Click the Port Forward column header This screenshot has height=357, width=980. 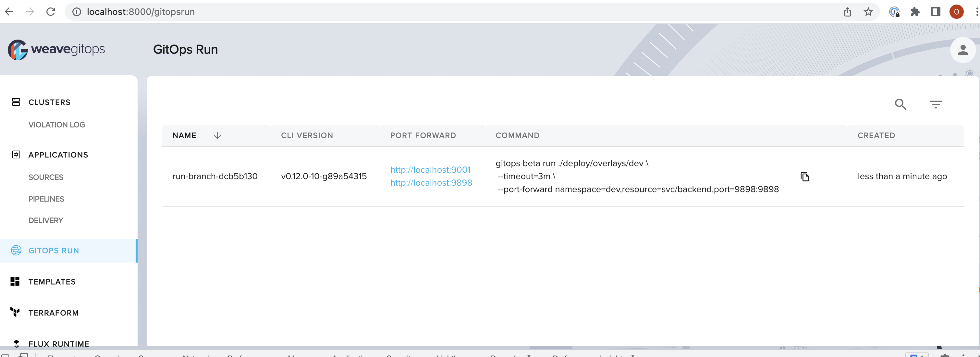point(423,135)
